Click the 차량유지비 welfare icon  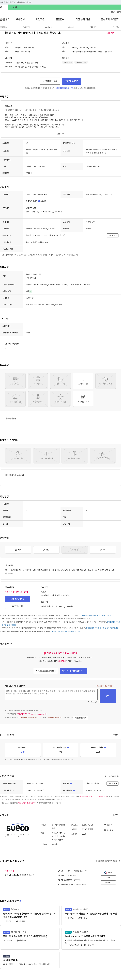click(x=60, y=381)
